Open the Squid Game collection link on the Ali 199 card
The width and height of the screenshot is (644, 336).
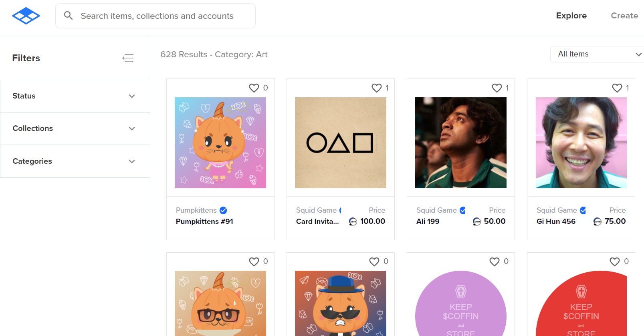(436, 210)
